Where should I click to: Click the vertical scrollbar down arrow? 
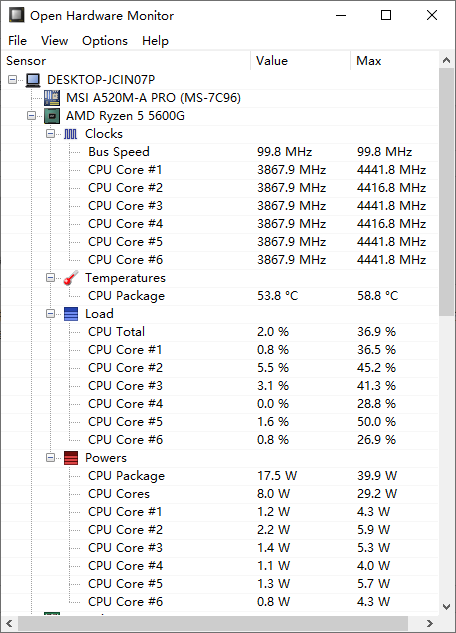[446, 607]
